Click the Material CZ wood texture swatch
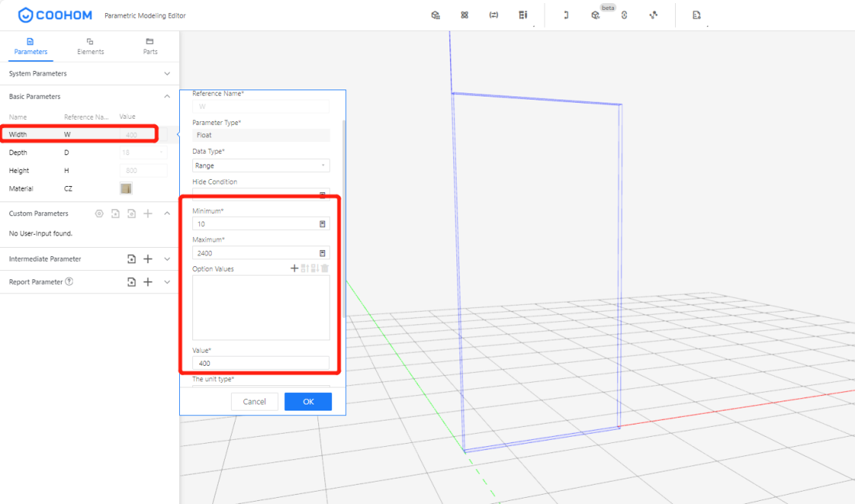Screen dimensions: 855x504 (126, 188)
